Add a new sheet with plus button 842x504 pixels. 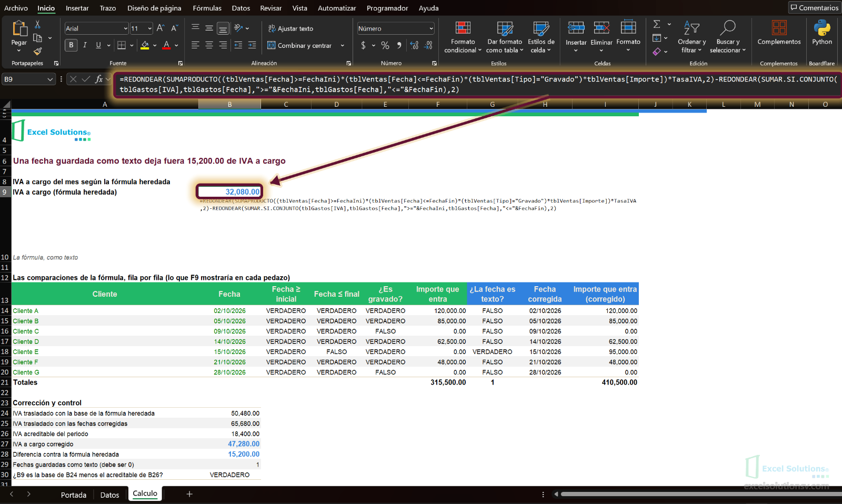point(189,494)
